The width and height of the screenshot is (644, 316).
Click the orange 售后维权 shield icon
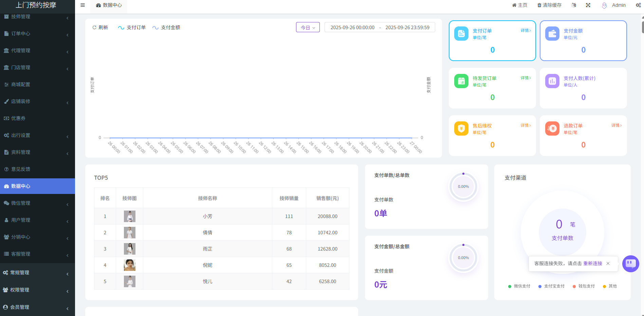461,129
